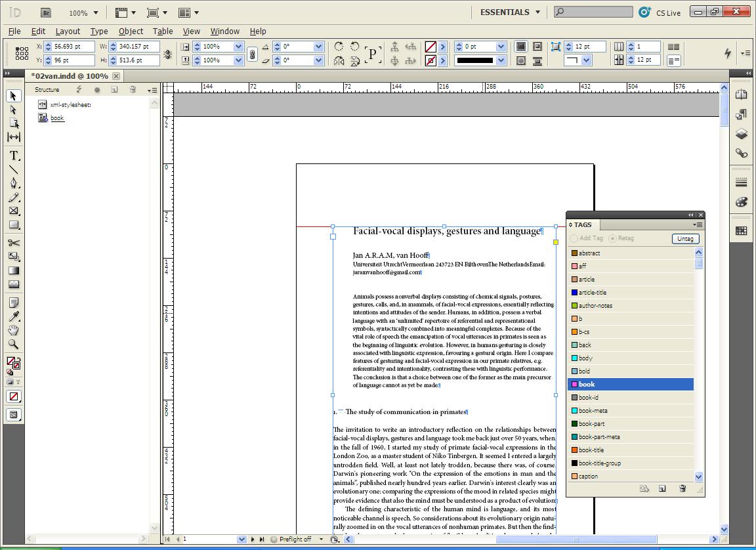Delete tag using Tags panel trash icon

(682, 489)
